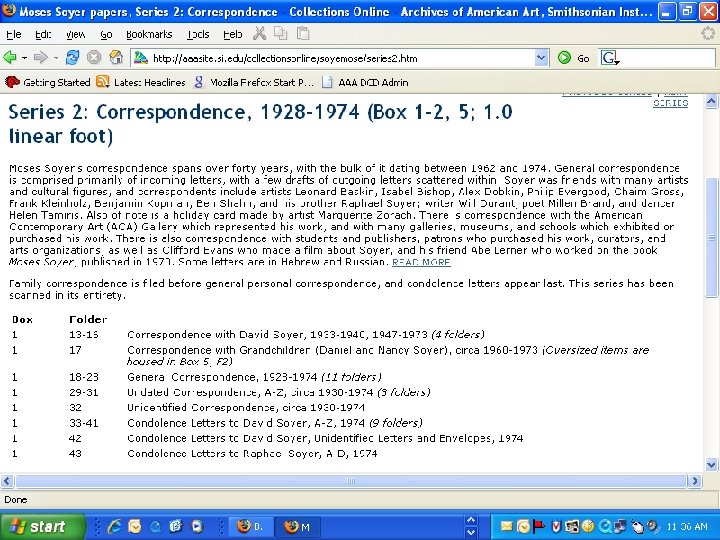Click the horizontal scrollbar left arrow

coord(7,481)
